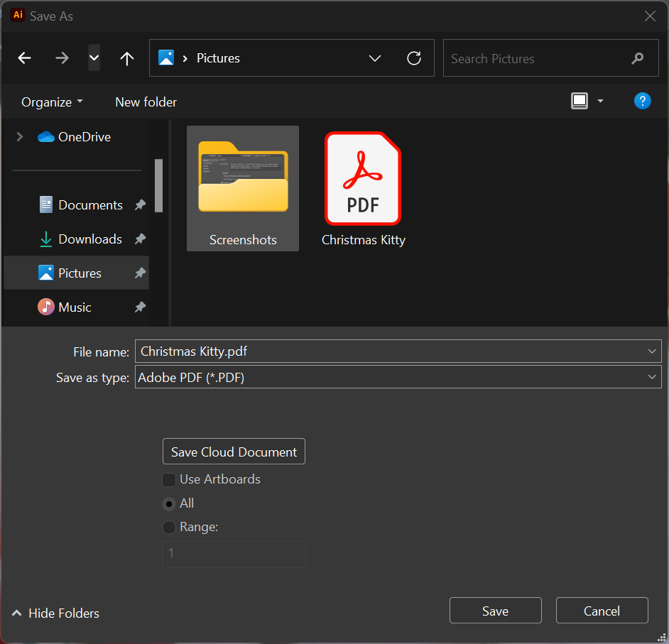The image size is (669, 644).
Task: Click the File name text field
Action: 391,351
